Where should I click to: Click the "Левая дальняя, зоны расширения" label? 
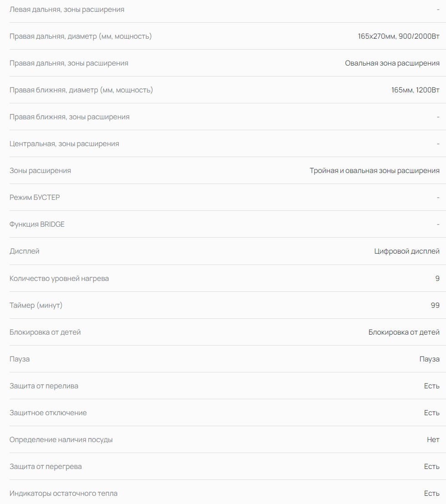point(67,9)
